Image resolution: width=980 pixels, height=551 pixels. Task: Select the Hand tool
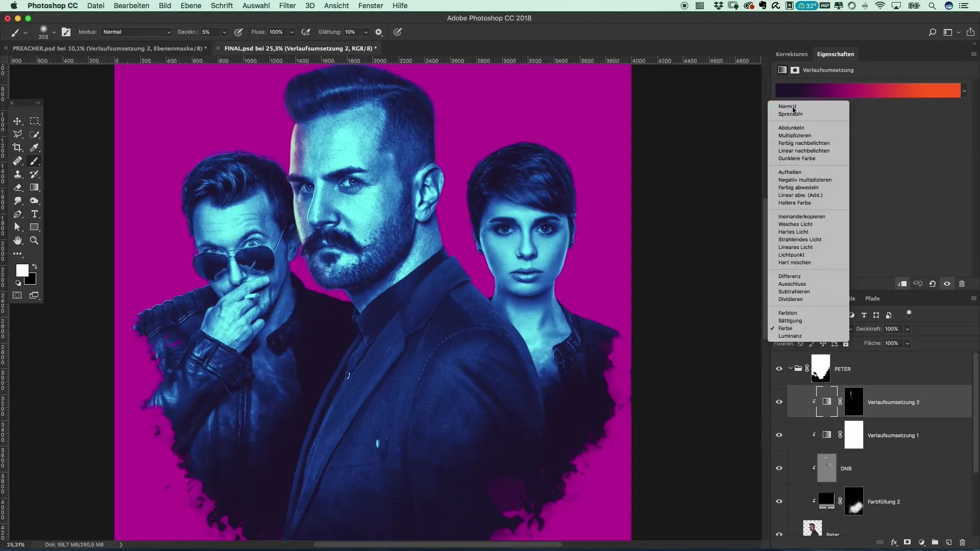[17, 240]
